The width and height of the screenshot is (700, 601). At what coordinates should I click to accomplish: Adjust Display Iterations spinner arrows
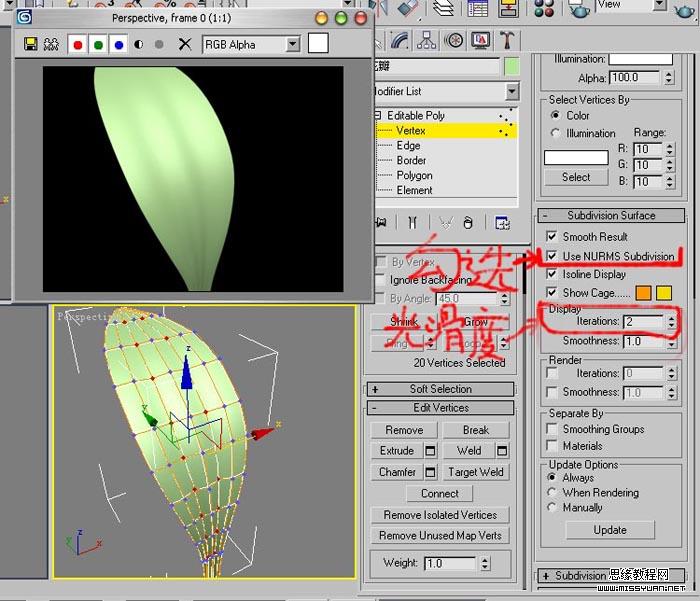click(671, 321)
